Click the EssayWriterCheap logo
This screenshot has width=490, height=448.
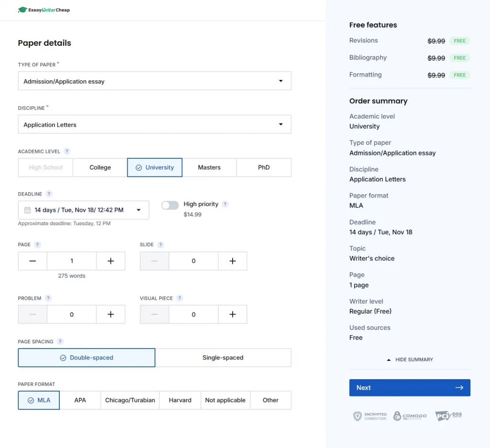coord(44,10)
